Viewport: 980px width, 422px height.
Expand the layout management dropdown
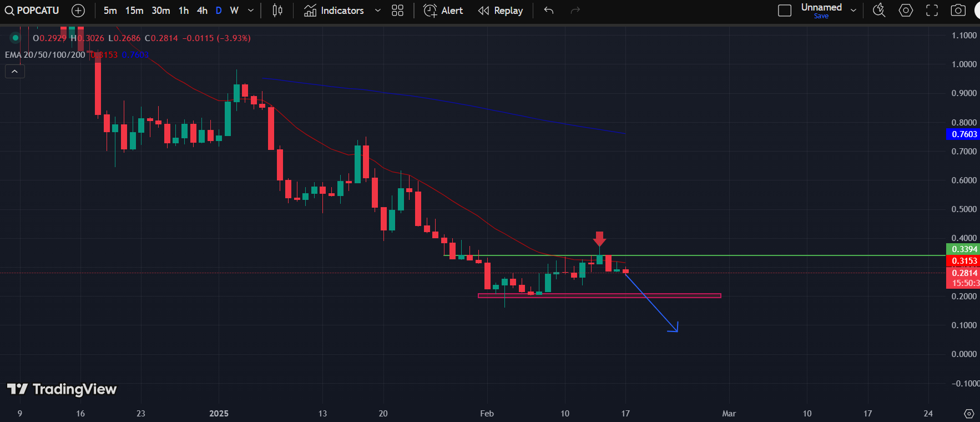click(x=853, y=11)
